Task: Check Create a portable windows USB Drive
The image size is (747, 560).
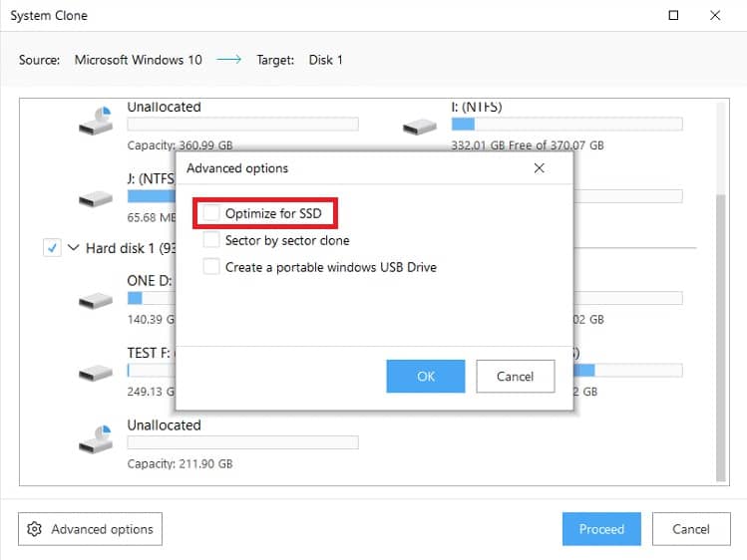Action: (x=211, y=266)
